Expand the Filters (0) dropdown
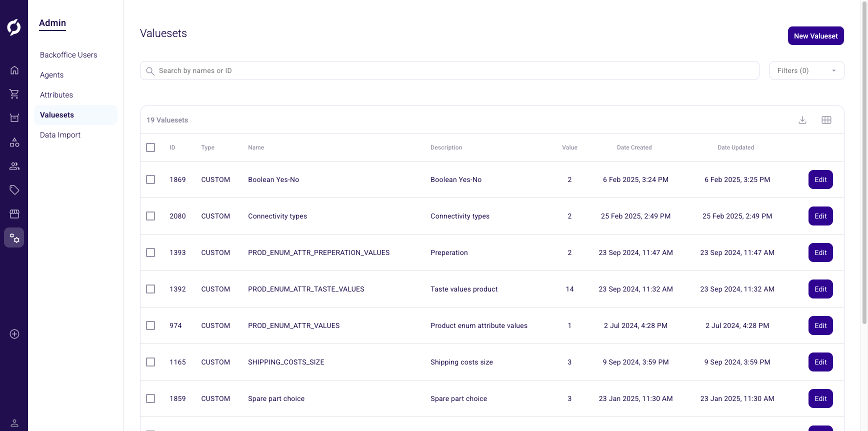 pos(806,70)
